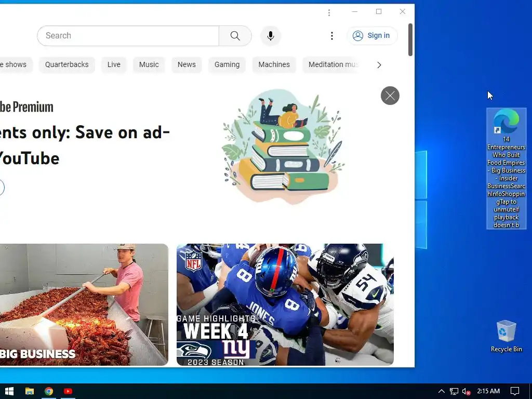Viewport: 532px width, 399px height.
Task: Select the Music chip
Action: tap(149, 64)
